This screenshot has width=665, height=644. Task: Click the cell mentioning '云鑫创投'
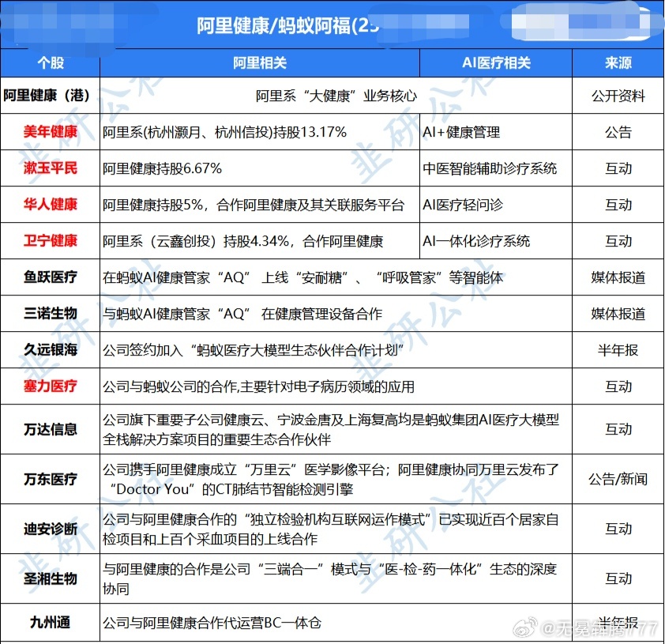coord(260,240)
